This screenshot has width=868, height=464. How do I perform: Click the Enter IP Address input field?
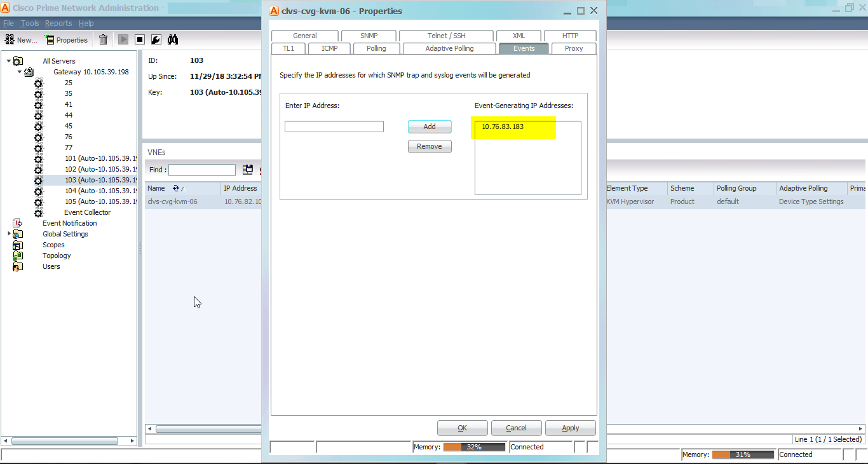point(334,126)
